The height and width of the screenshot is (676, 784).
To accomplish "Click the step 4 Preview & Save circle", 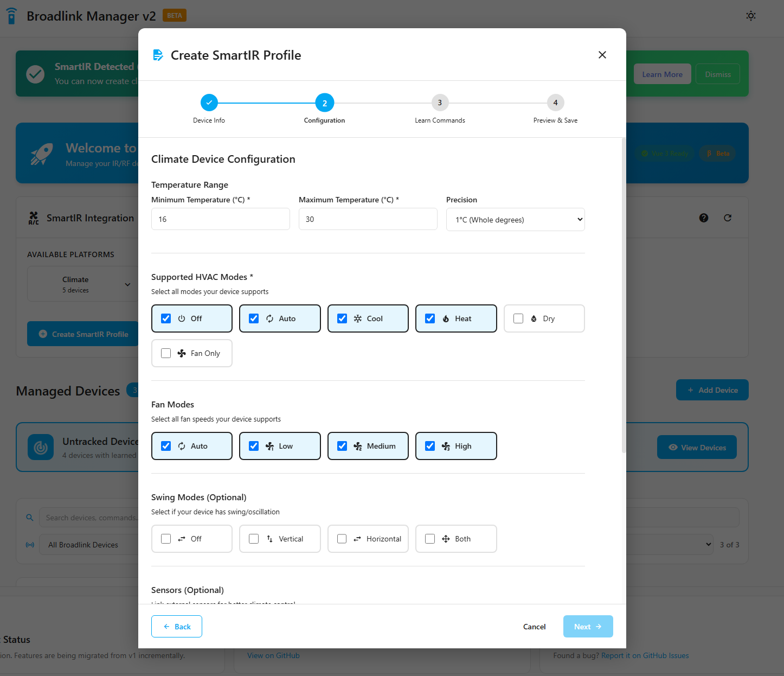I will 555,103.
